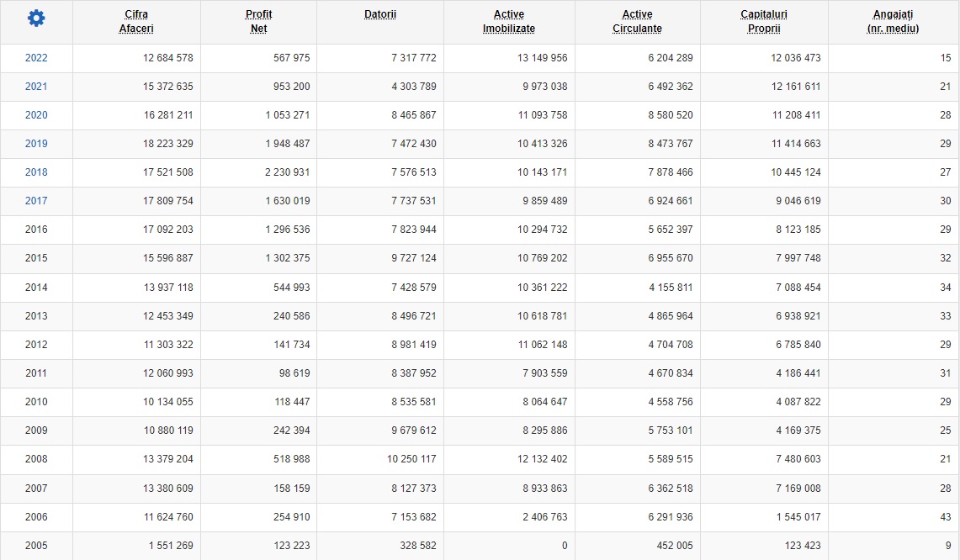The height and width of the screenshot is (560, 960).
Task: Click the Capitaluri Proprii column header
Action: point(763,21)
